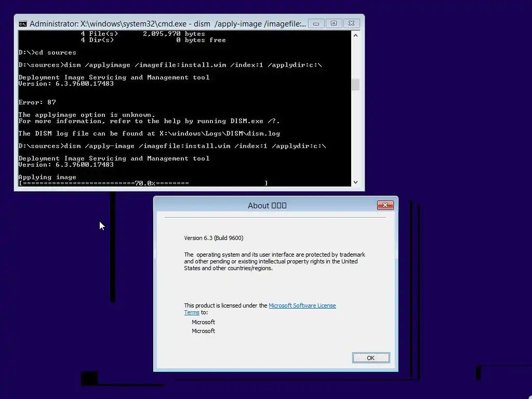Minimize the Administrator cmd window
The height and width of the screenshot is (399, 532).
click(316, 23)
